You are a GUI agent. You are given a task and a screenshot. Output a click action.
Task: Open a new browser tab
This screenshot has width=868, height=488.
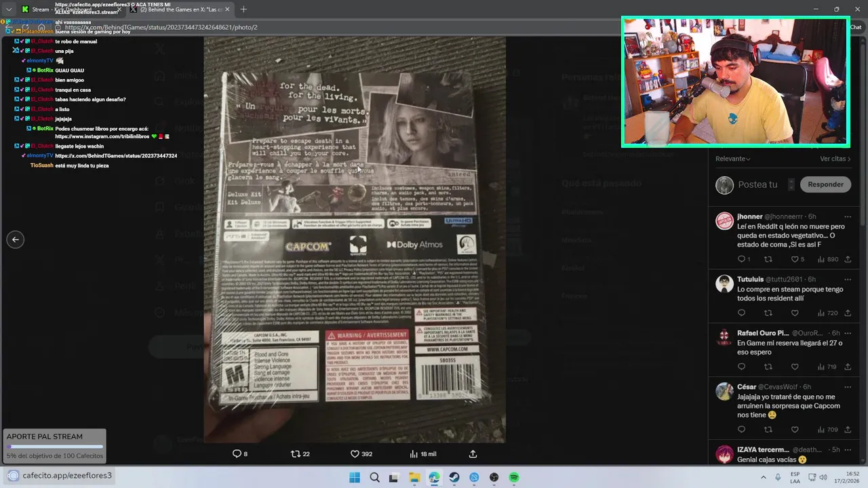pos(243,9)
